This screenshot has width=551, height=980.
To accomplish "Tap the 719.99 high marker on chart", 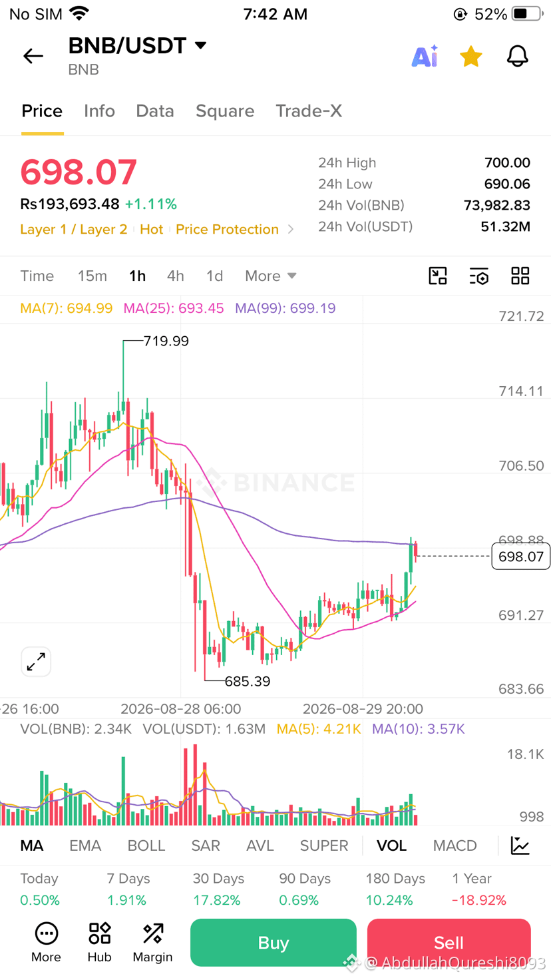I will pos(166,341).
